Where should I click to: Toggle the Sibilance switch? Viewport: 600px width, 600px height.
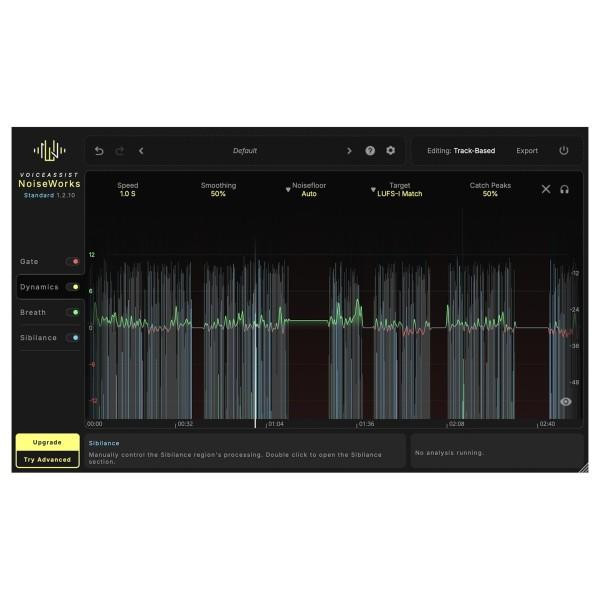click(x=72, y=338)
